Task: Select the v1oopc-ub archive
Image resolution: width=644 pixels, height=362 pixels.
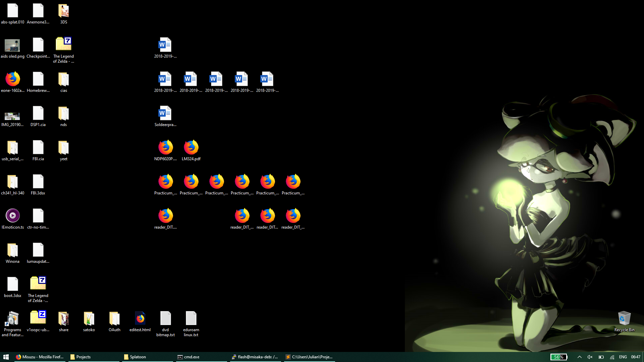Action: click(38, 322)
